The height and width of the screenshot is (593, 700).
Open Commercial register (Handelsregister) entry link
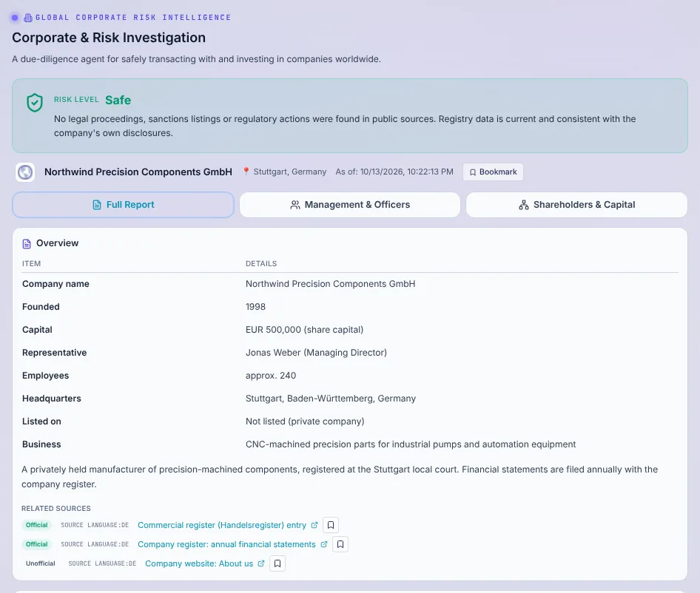[x=222, y=525]
